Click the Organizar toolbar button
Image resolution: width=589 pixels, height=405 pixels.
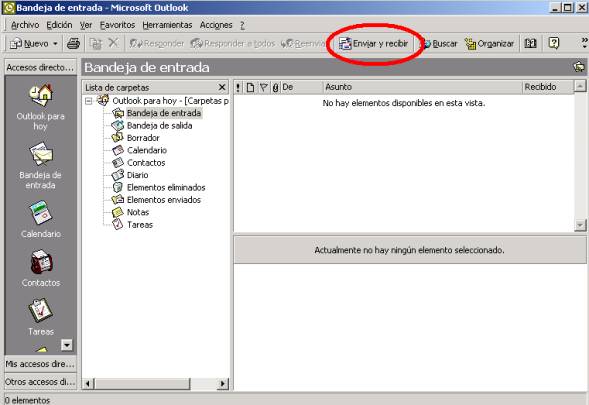point(489,44)
